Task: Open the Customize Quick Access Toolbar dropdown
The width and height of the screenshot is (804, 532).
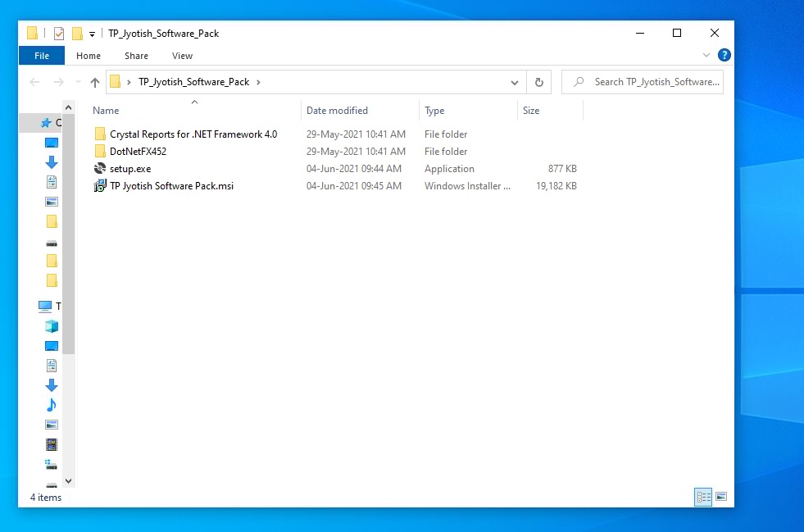Action: pos(93,34)
